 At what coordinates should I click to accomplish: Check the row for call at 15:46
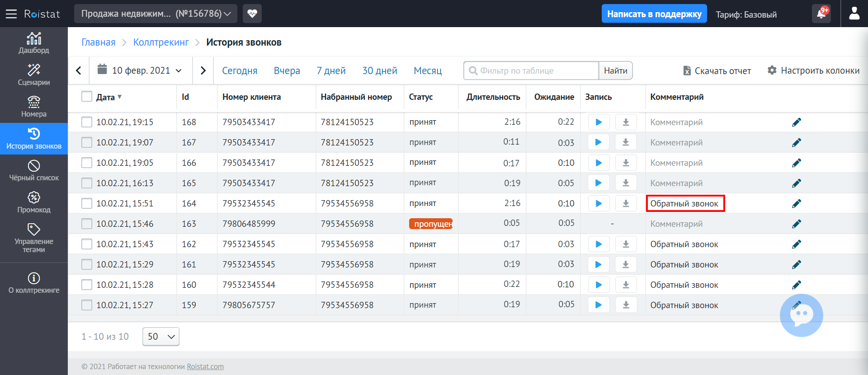point(87,224)
